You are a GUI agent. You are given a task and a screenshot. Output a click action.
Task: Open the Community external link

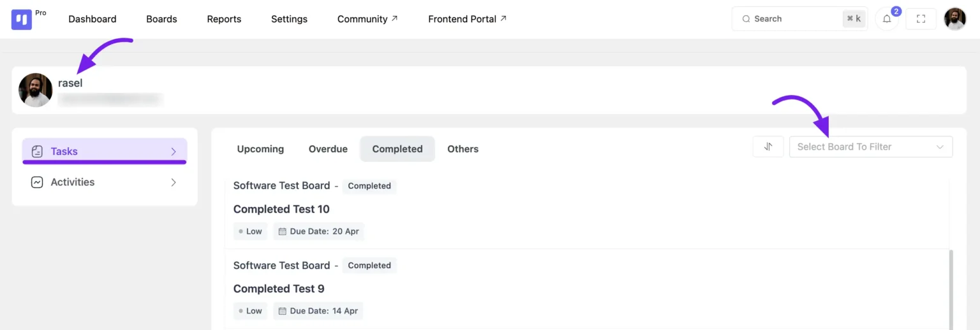coord(367,19)
